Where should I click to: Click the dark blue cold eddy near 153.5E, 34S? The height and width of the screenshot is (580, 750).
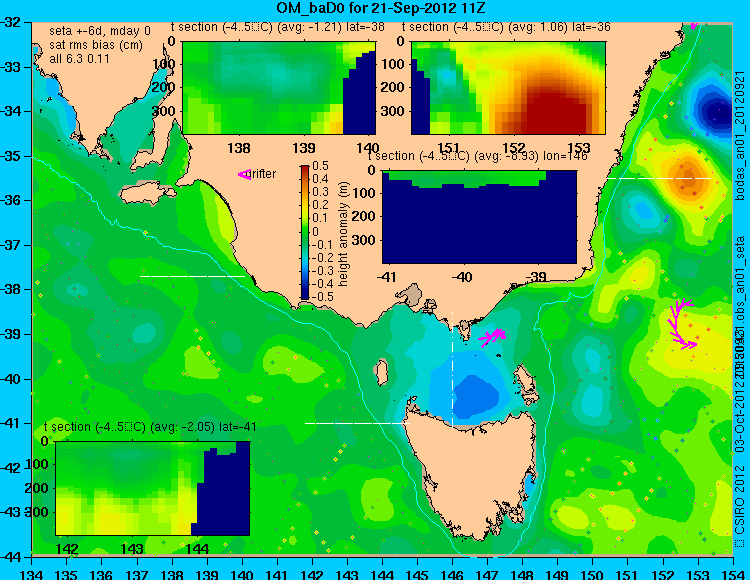[715, 111]
